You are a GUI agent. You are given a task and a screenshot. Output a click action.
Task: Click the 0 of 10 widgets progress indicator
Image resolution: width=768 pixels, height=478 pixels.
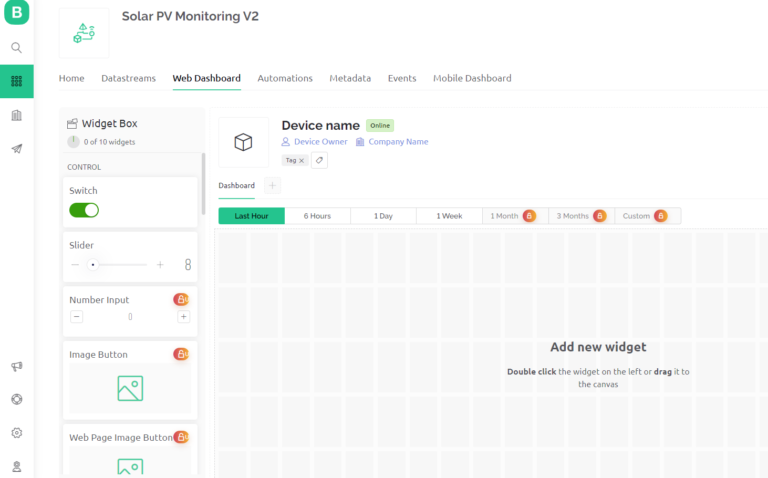73,142
